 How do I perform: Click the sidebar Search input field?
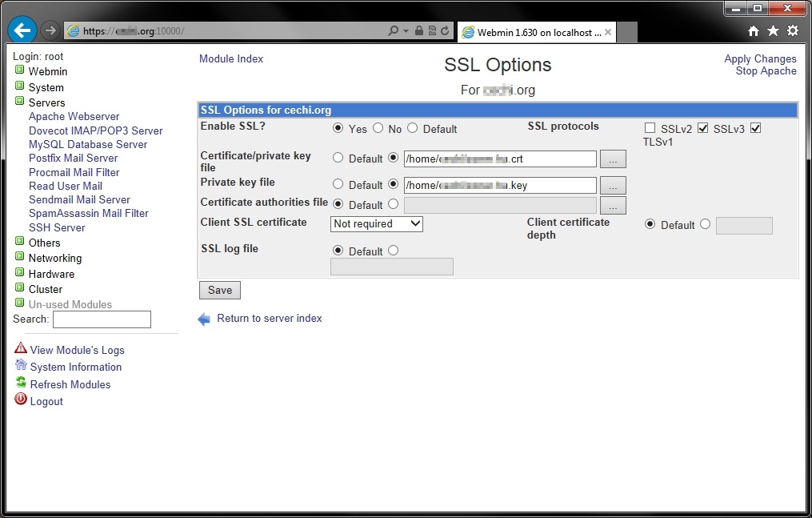click(x=102, y=319)
